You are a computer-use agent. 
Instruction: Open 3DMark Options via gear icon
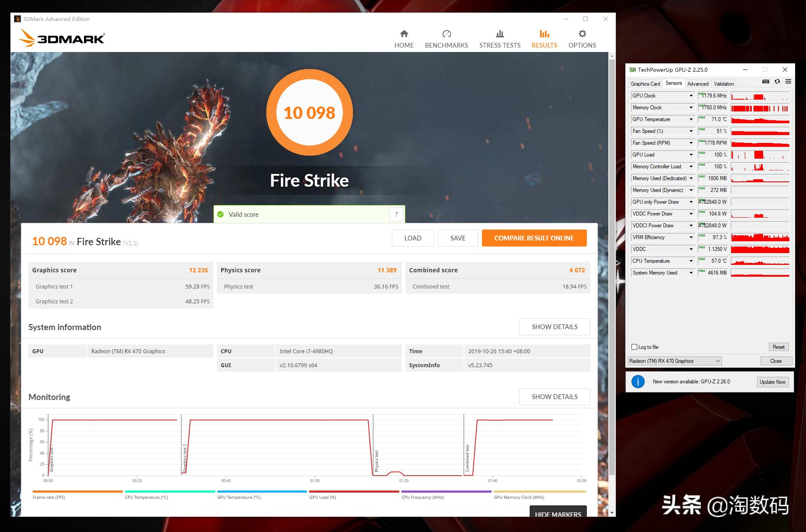point(582,38)
